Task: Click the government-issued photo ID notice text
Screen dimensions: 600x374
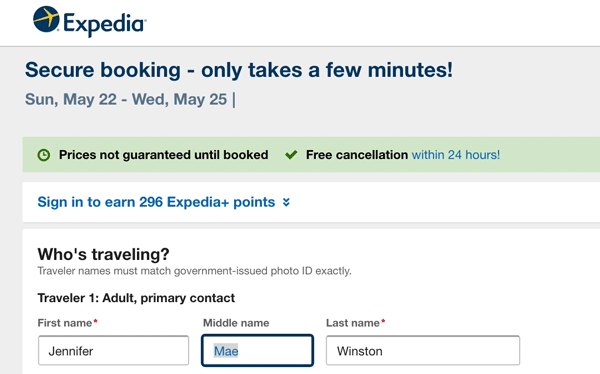Action: click(194, 271)
